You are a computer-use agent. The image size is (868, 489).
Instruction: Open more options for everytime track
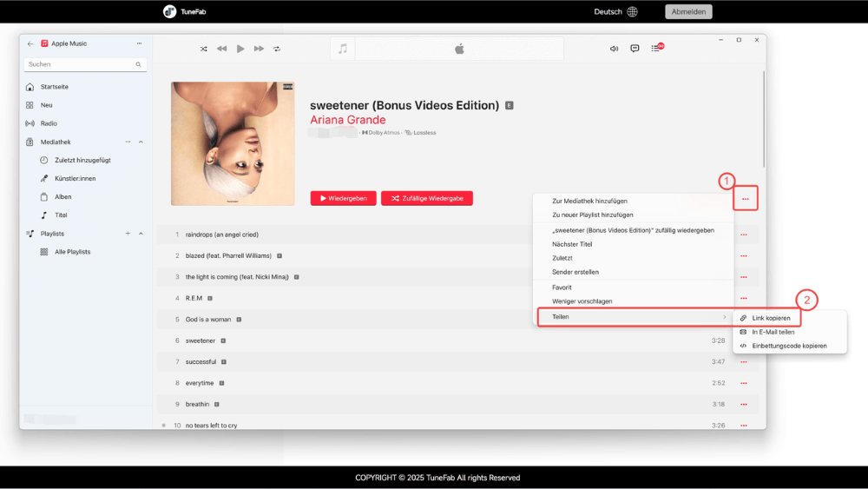744,383
